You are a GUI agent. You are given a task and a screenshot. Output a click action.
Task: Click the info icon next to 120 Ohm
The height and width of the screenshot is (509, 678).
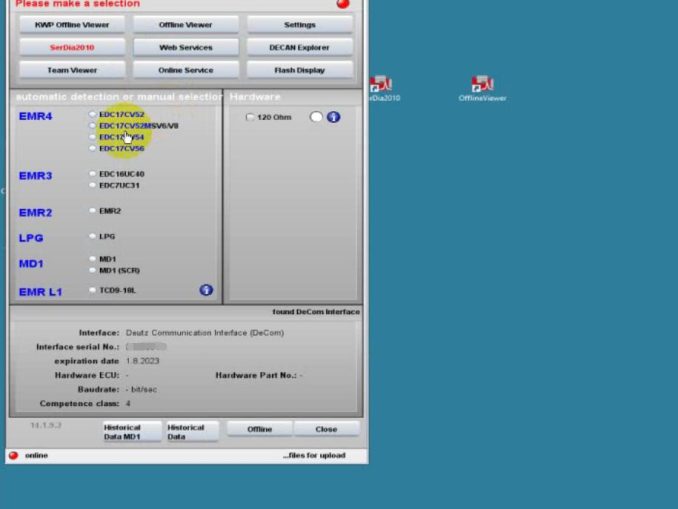pyautogui.click(x=333, y=117)
